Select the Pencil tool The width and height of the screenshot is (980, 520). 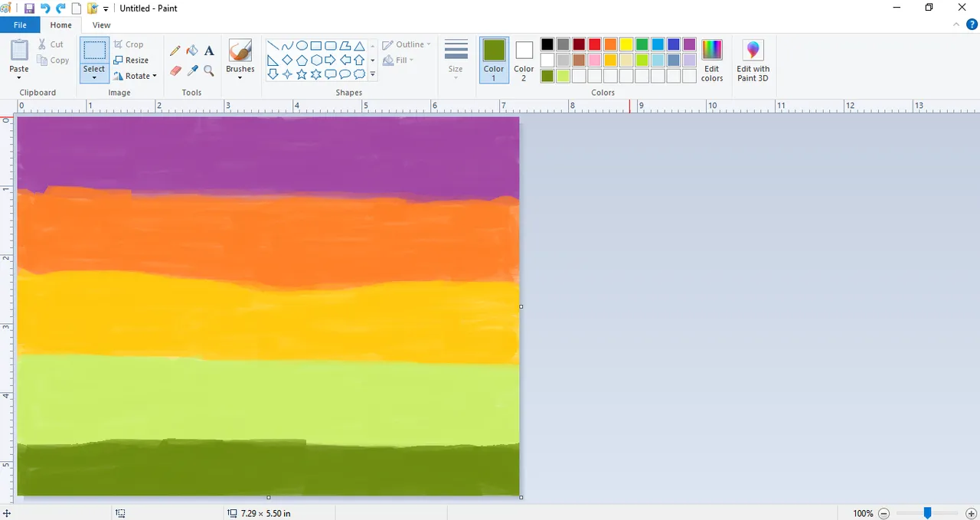click(x=175, y=51)
